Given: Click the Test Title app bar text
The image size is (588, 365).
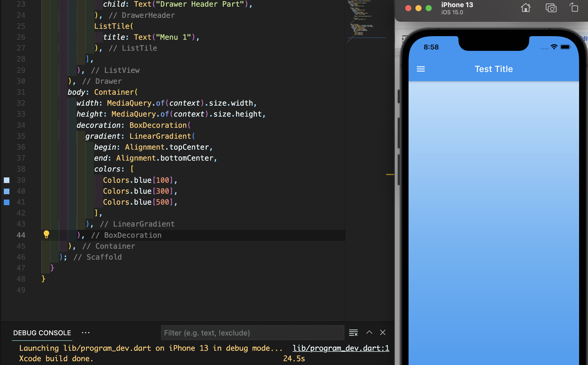Looking at the screenshot, I should pos(494,69).
